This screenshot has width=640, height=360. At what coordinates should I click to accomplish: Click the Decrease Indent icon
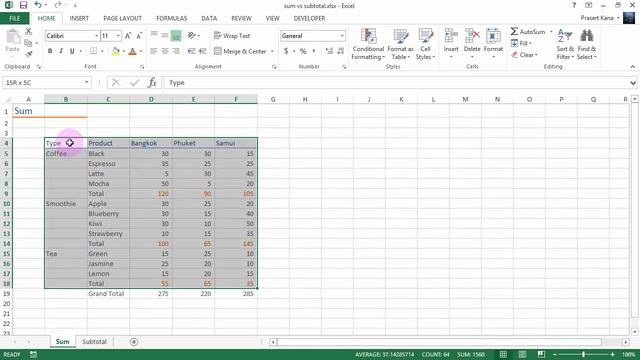[191, 51]
